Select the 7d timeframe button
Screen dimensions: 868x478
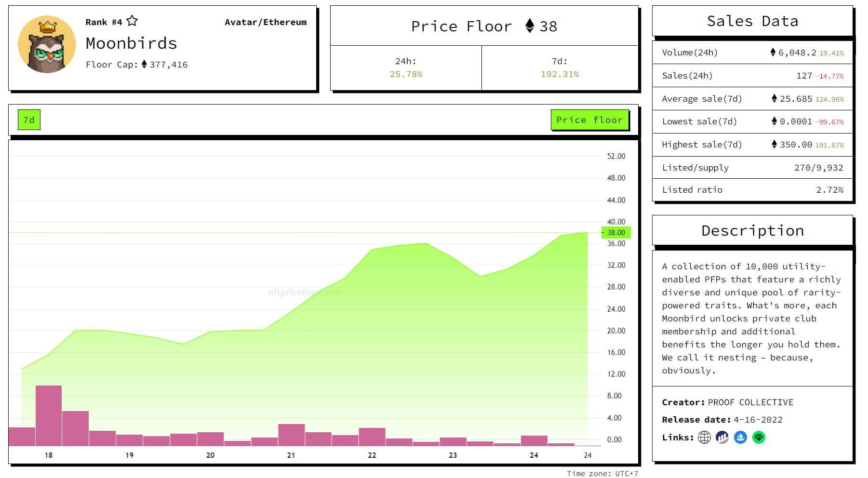[29, 120]
